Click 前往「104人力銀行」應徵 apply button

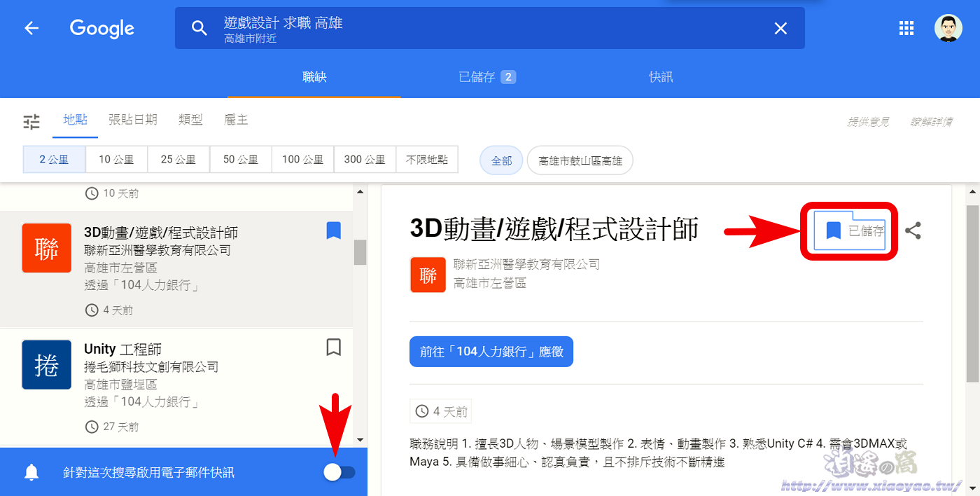[491, 352]
